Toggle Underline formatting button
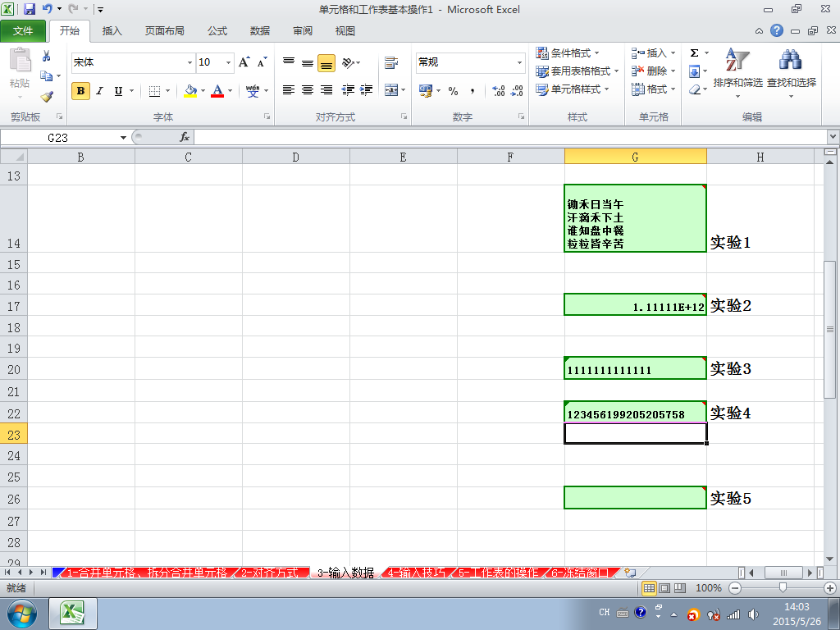This screenshot has width=840, height=630. tap(118, 90)
